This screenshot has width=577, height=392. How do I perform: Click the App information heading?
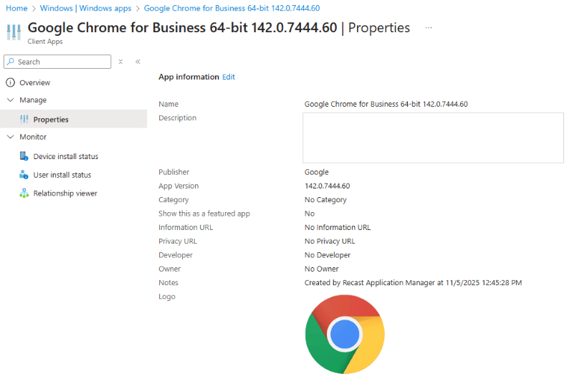pyautogui.click(x=189, y=77)
